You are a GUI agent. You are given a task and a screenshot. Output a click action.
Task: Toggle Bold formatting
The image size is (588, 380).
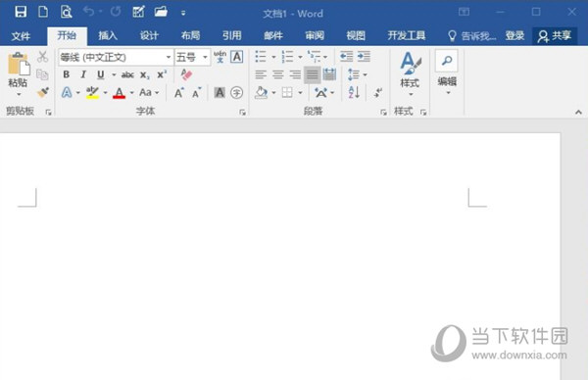coord(66,74)
